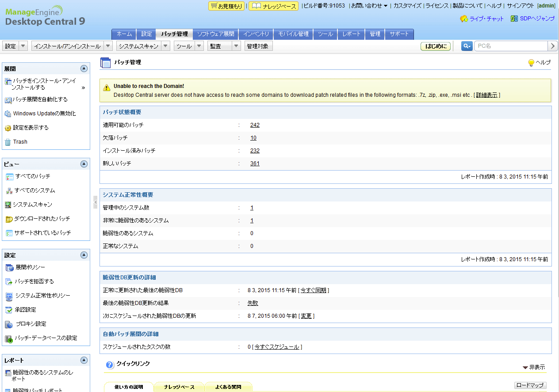The width and height of the screenshot is (559, 392).
Task: Switch to the インベントリ tab
Action: [x=256, y=34]
